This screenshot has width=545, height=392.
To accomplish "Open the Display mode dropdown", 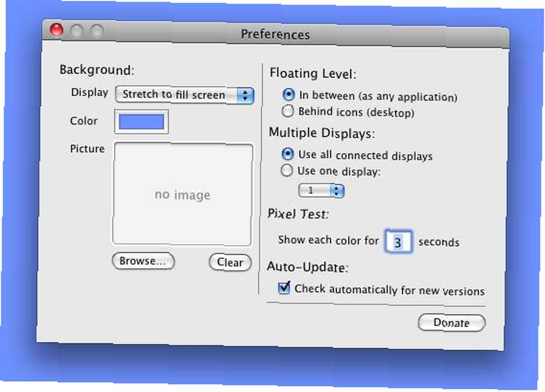I will [x=185, y=94].
